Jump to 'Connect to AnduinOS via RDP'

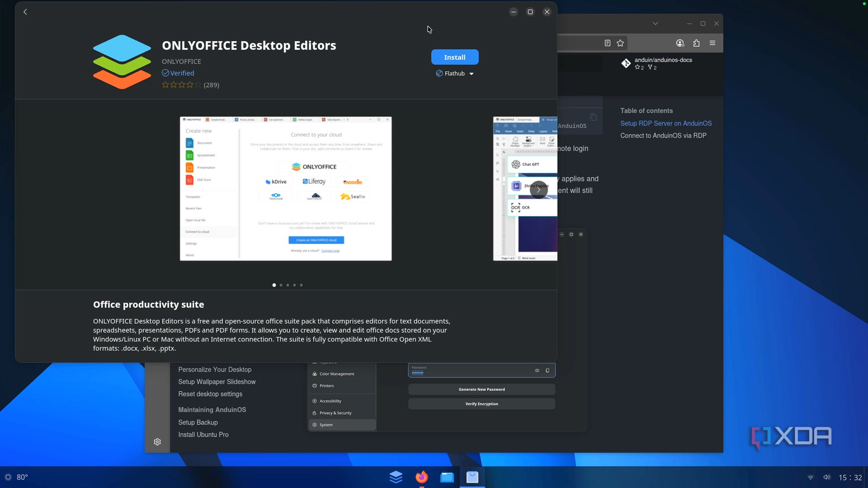663,135
